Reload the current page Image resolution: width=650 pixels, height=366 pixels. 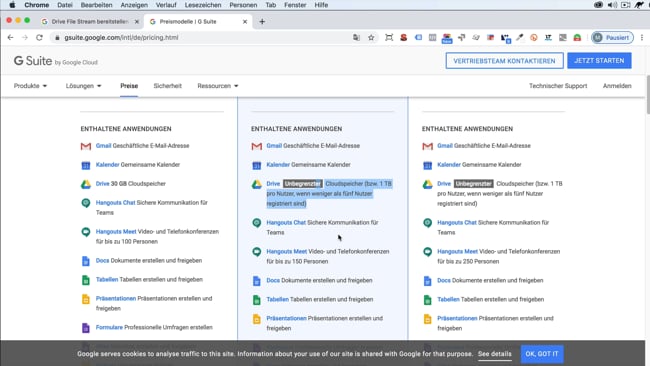click(x=39, y=37)
